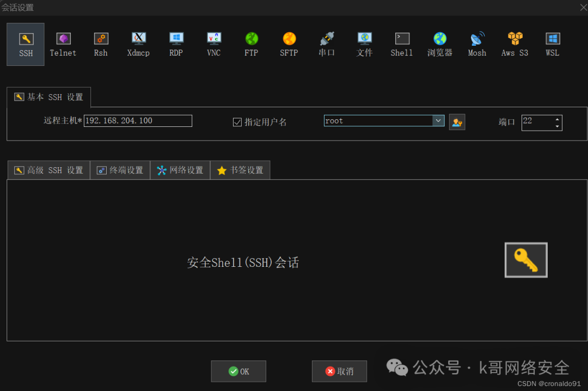Viewport: 588px width, 391px height.
Task: Click the Xdmcp session icon
Action: pyautogui.click(x=138, y=44)
